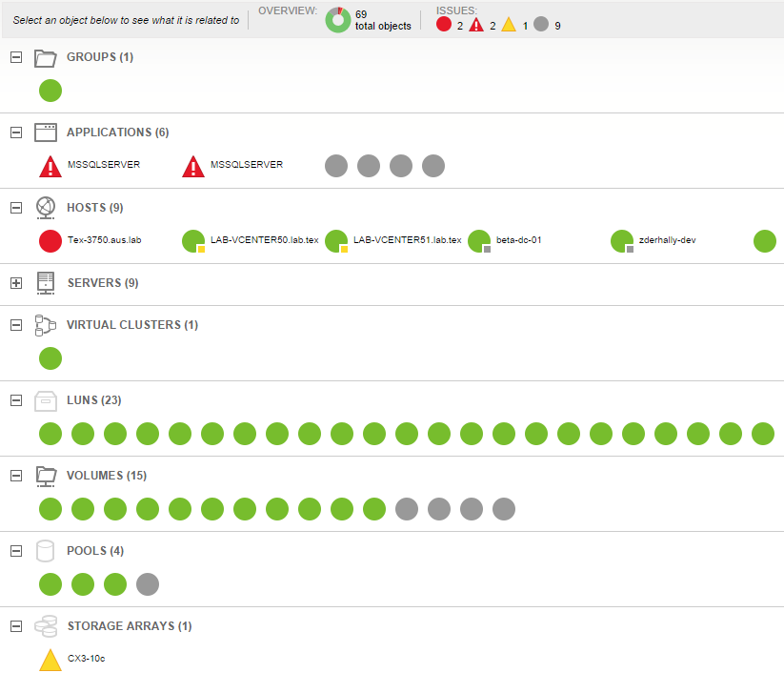Select the first gray unknown application object
This screenshot has width=784, height=673.
click(336, 166)
